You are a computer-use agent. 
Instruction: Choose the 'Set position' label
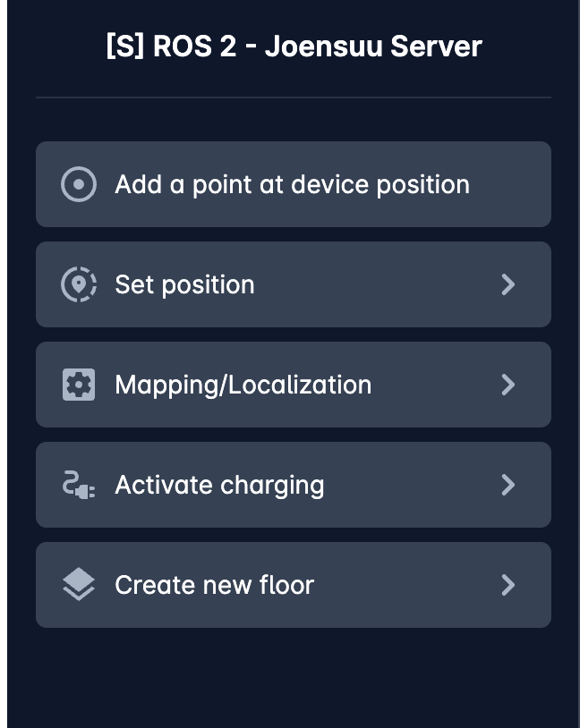[184, 284]
